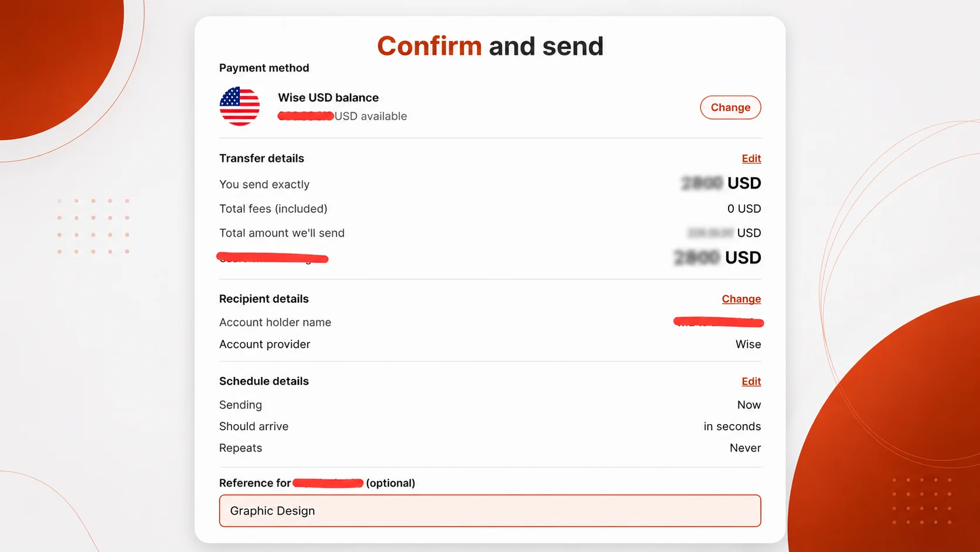This screenshot has height=552, width=980.
Task: Click the Total fees 0 USD value
Action: 744,209
